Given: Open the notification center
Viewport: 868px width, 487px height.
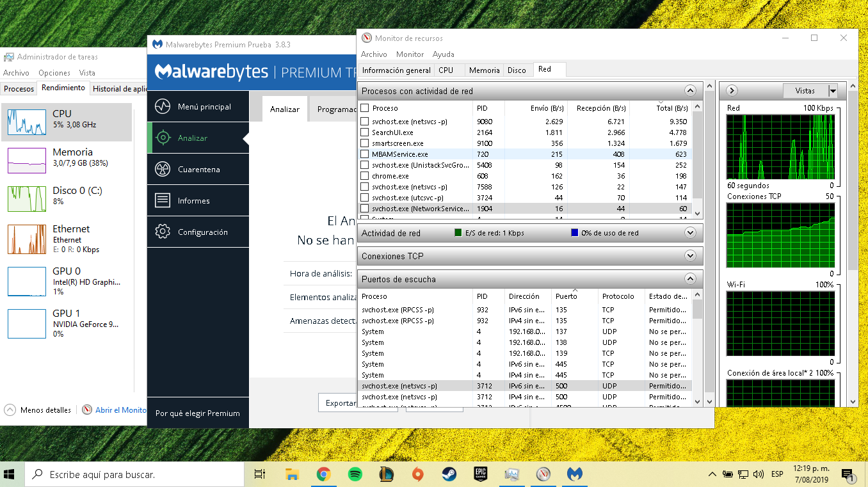Looking at the screenshot, I should coord(848,475).
